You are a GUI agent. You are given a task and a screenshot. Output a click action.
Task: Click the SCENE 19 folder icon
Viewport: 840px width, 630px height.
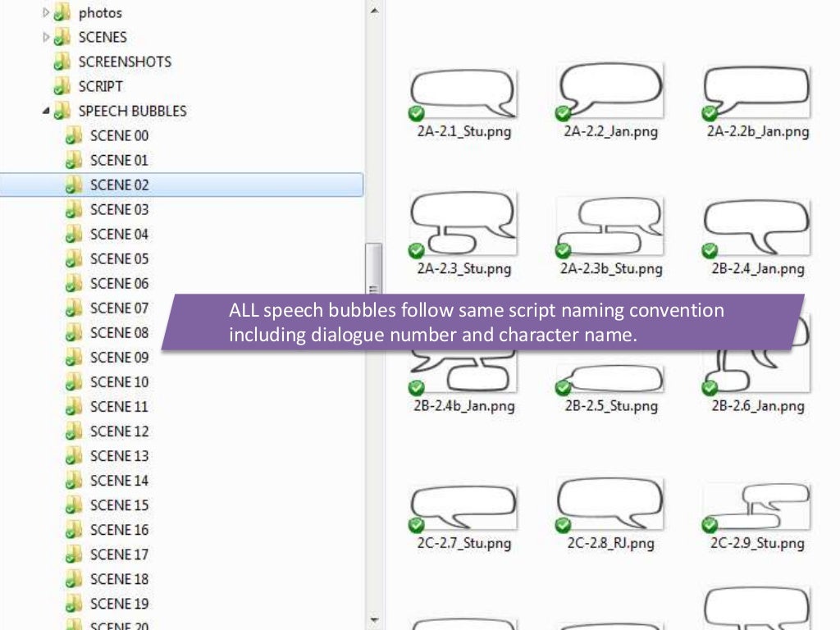pos(74,604)
